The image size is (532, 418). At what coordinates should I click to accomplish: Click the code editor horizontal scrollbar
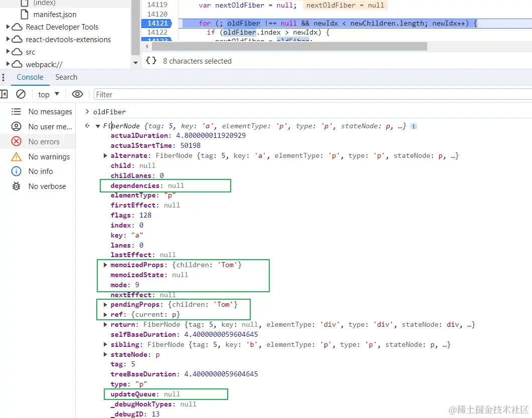pyautogui.click(x=289, y=46)
